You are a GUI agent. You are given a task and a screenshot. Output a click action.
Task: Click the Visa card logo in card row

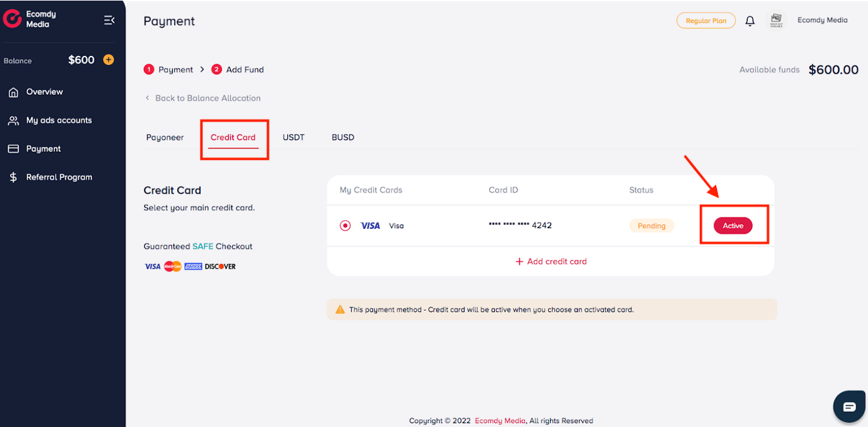(370, 226)
